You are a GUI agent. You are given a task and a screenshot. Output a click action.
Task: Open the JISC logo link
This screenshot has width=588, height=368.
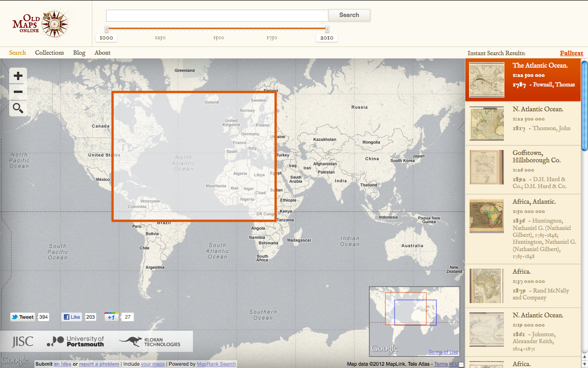tap(23, 341)
